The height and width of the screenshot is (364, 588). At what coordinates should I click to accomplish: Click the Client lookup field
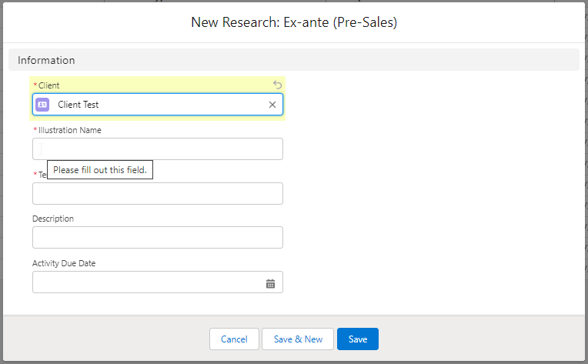click(x=162, y=105)
